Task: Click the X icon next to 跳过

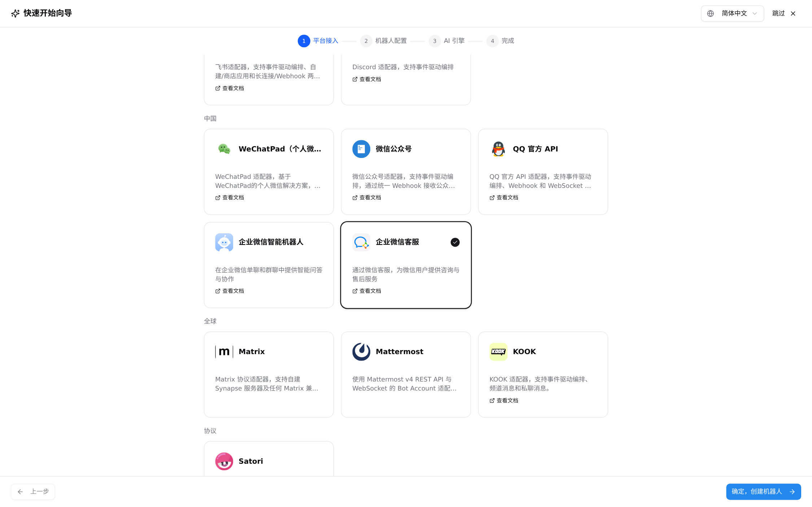Action: point(793,13)
